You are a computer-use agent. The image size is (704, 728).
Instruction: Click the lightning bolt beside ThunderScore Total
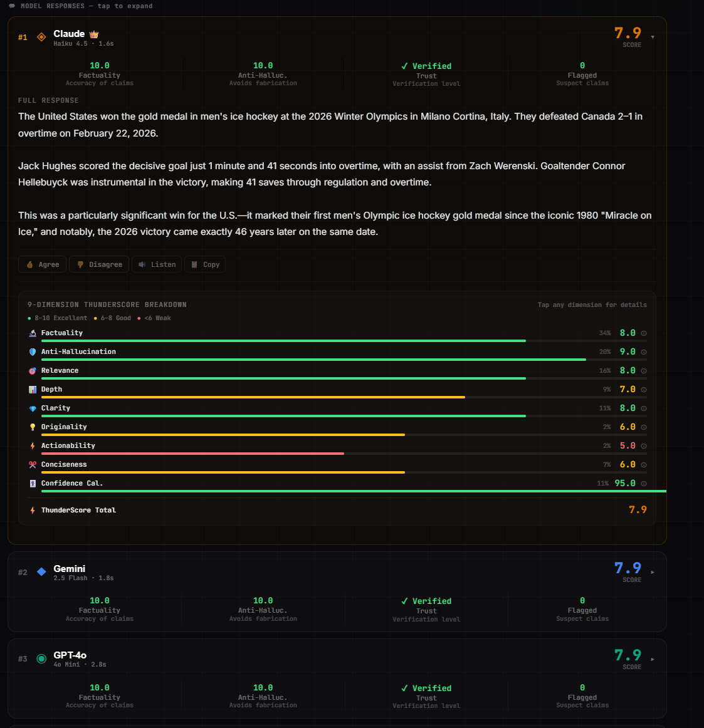pyautogui.click(x=32, y=510)
